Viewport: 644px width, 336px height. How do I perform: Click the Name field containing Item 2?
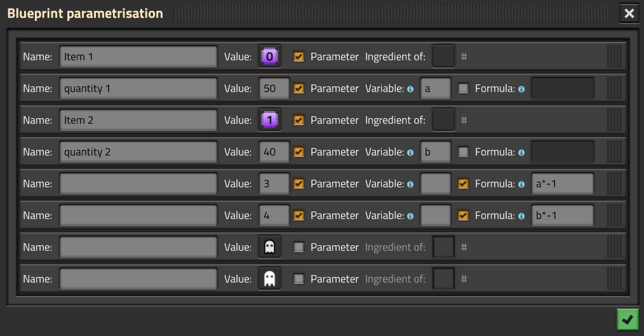[138, 120]
